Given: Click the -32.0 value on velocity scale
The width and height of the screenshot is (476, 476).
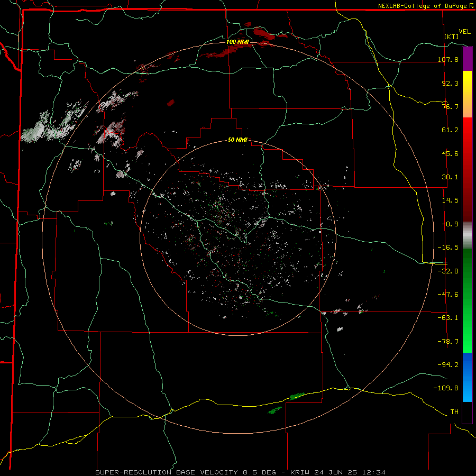Looking at the screenshot, I should [448, 271].
